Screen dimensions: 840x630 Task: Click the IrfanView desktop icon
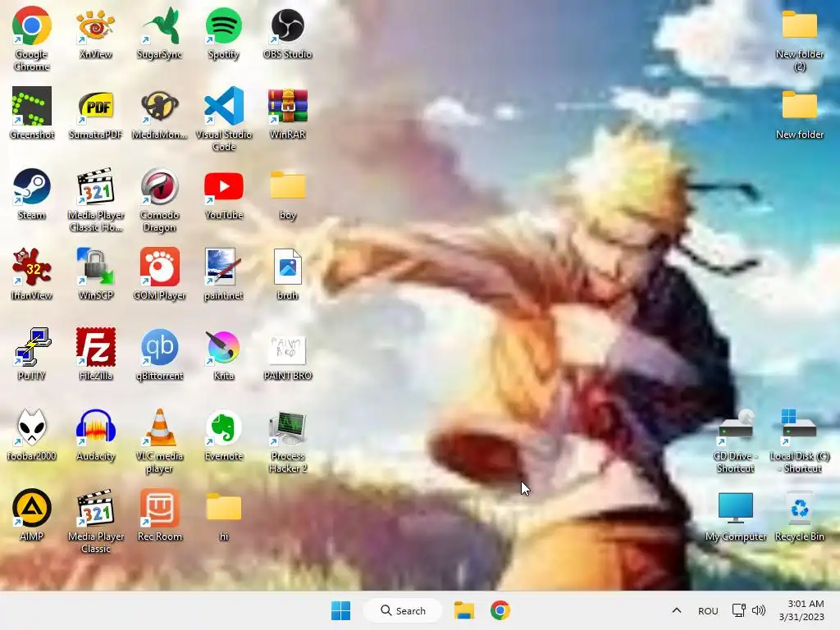coord(32,267)
